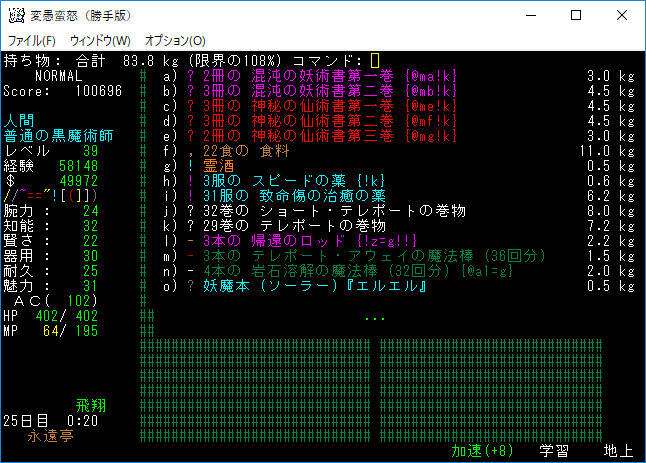Click the green ellipsis below inventory list
The image size is (646, 463).
[374, 318]
